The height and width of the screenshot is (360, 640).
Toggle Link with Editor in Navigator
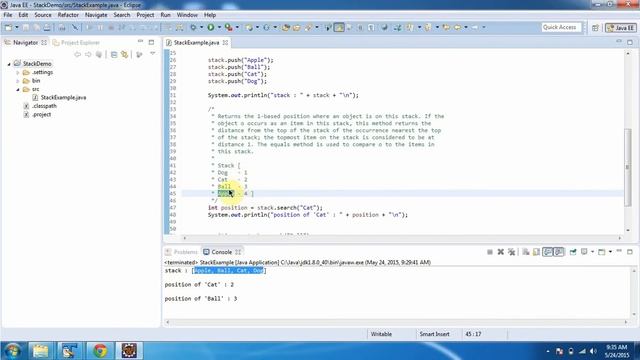[x=124, y=54]
